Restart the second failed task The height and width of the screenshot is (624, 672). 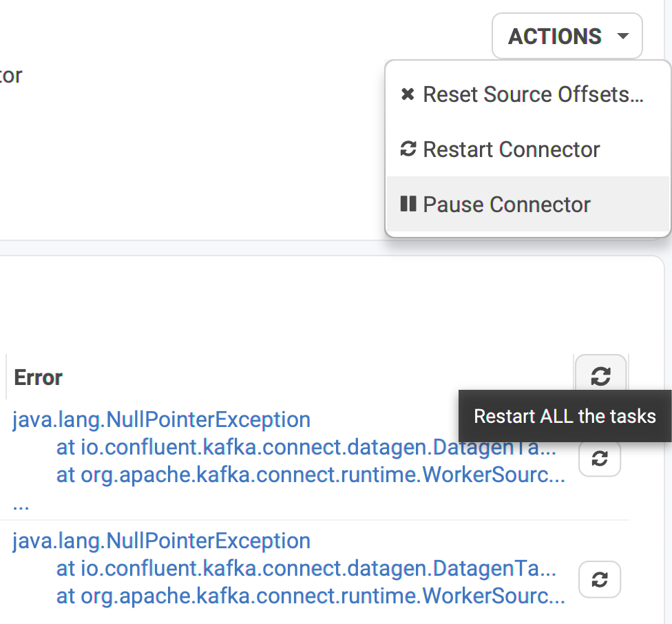(x=600, y=579)
